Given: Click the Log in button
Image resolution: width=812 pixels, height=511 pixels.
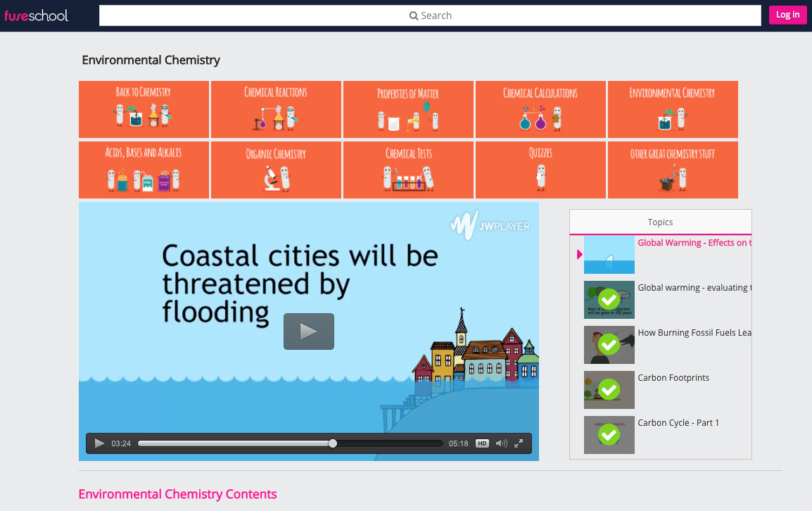Looking at the screenshot, I should tap(787, 15).
